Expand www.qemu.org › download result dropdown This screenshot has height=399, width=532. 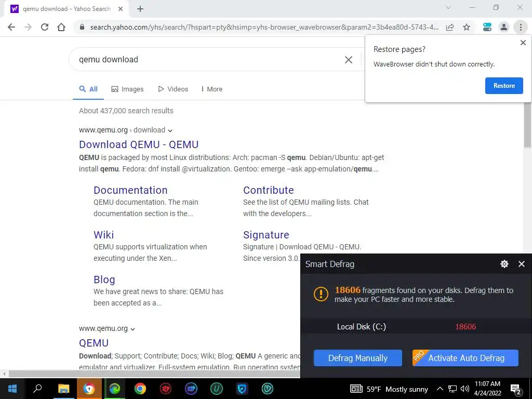pyautogui.click(x=170, y=130)
